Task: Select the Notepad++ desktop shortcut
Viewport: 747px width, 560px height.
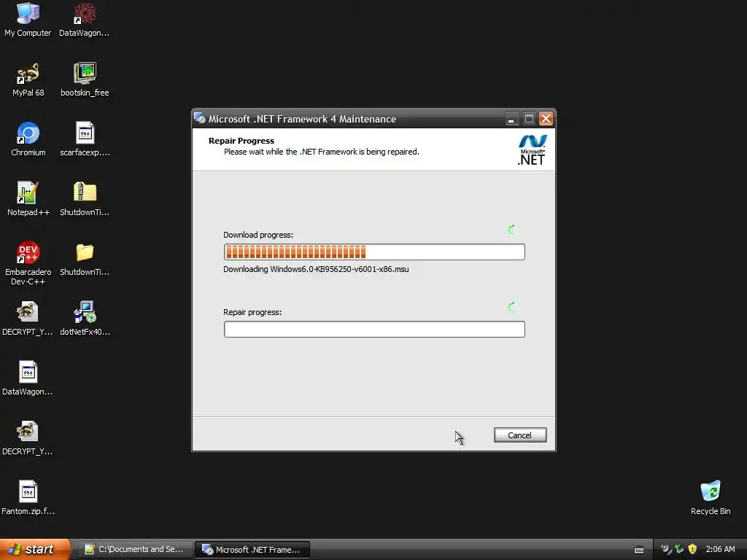Action: pyautogui.click(x=28, y=200)
